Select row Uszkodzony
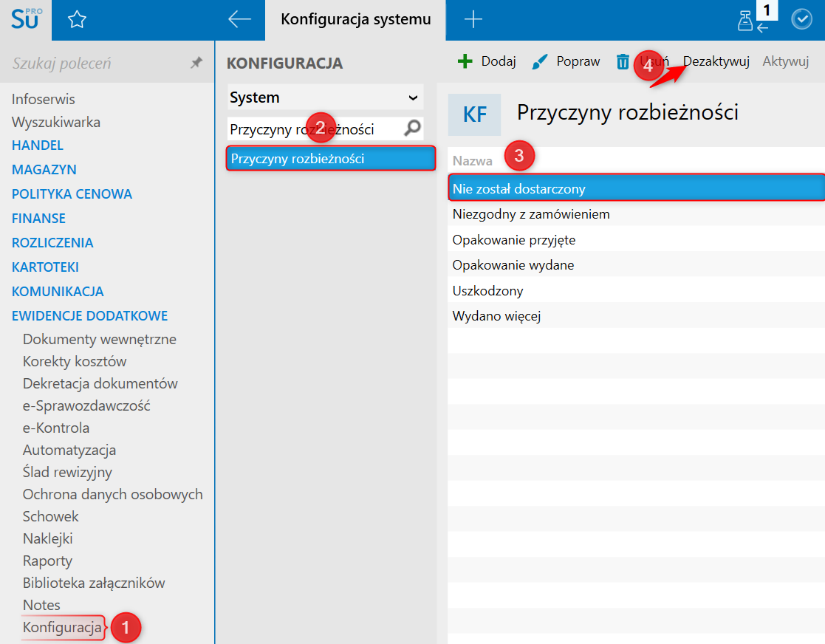 (x=636, y=291)
